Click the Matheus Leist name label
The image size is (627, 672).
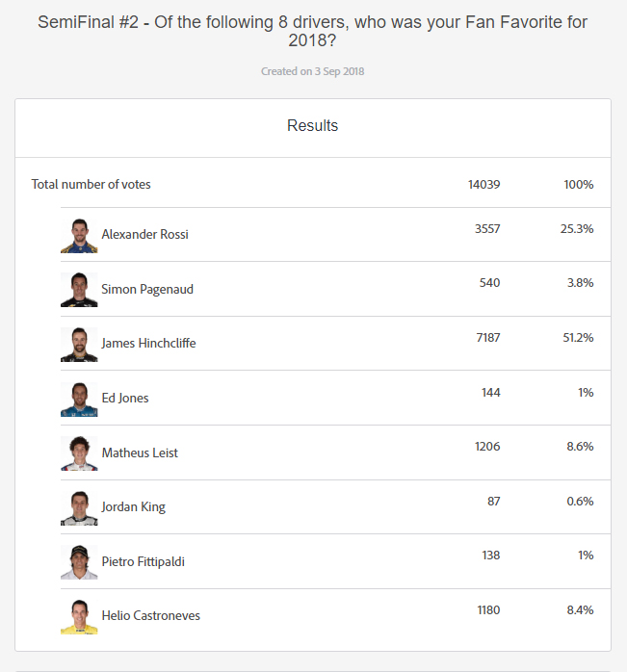(x=140, y=453)
